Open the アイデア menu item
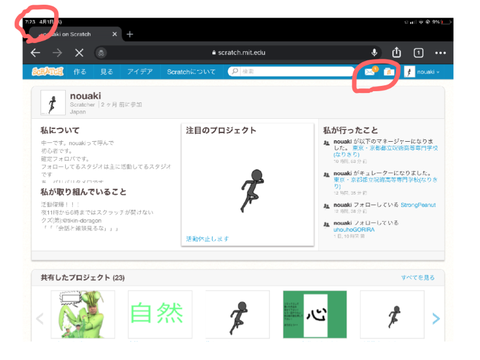This screenshot has height=360, width=480. point(140,72)
